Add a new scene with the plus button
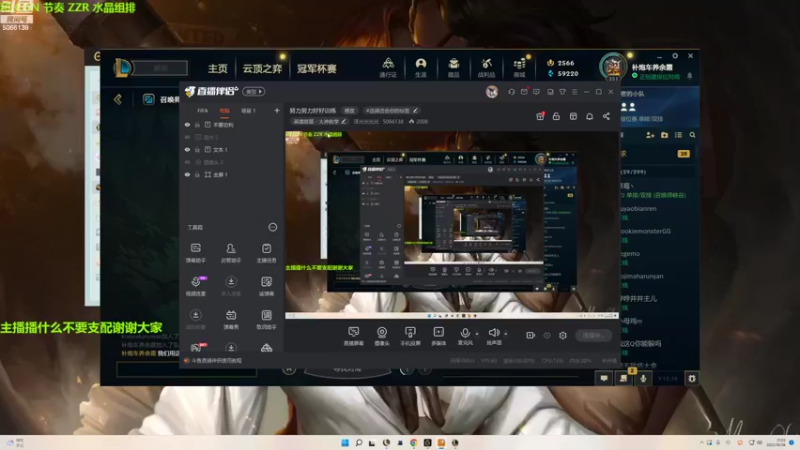 [277, 110]
